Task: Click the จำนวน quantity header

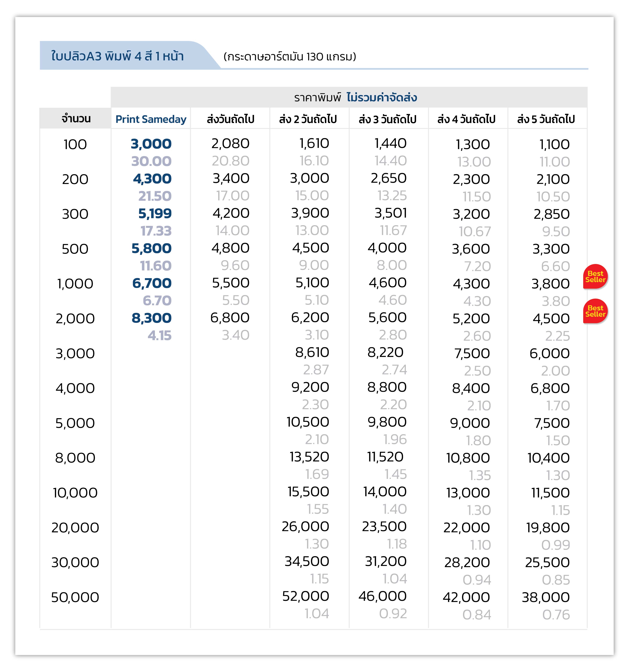Action: click(76, 118)
